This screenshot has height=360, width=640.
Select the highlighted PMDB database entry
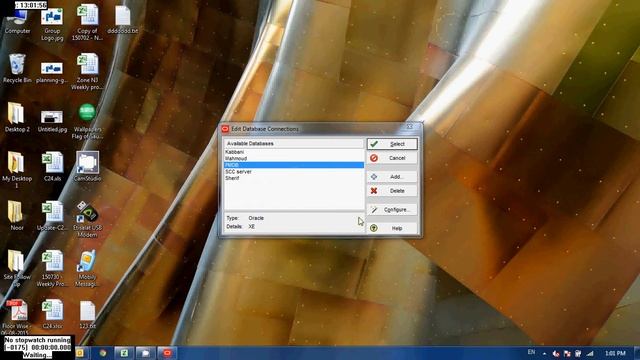tap(293, 165)
